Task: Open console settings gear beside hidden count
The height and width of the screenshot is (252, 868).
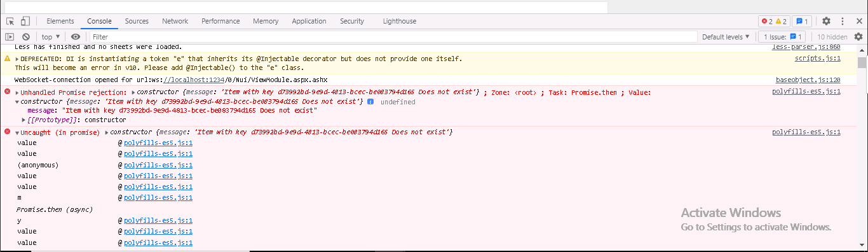Action: 858,37
